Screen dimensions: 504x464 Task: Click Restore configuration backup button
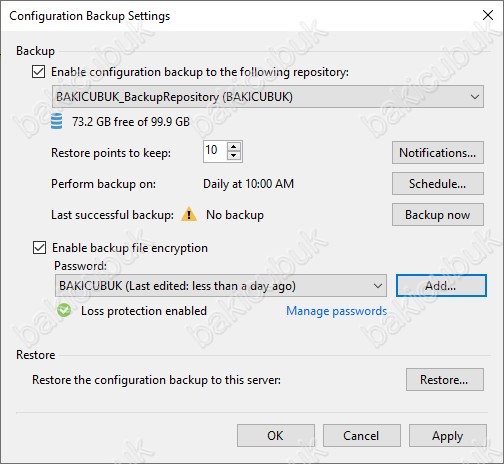click(445, 380)
